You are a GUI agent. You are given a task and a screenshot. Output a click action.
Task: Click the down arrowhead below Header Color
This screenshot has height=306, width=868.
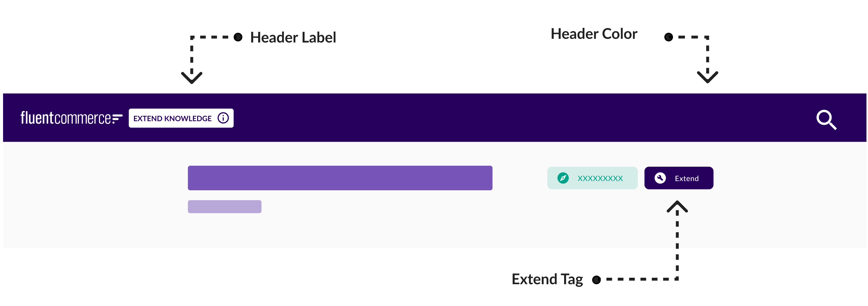click(x=707, y=77)
